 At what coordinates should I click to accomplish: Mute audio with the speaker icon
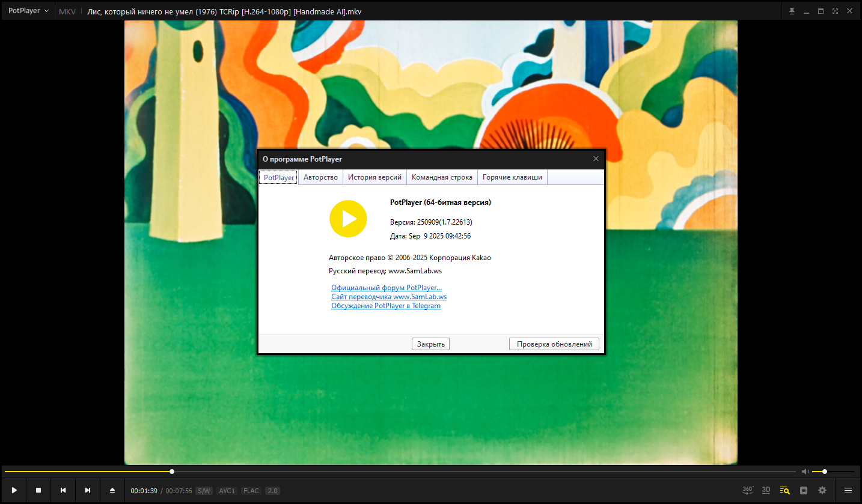click(805, 472)
